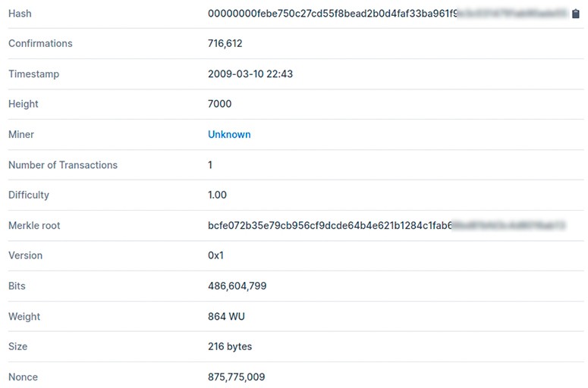
Task: Click the Merkle root value
Action: 387,226
